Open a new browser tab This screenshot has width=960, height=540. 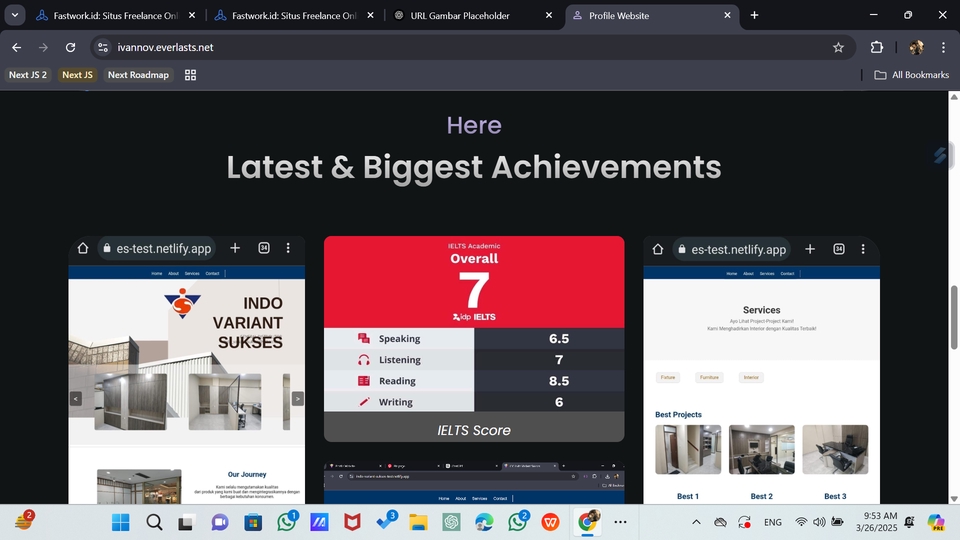tap(754, 15)
